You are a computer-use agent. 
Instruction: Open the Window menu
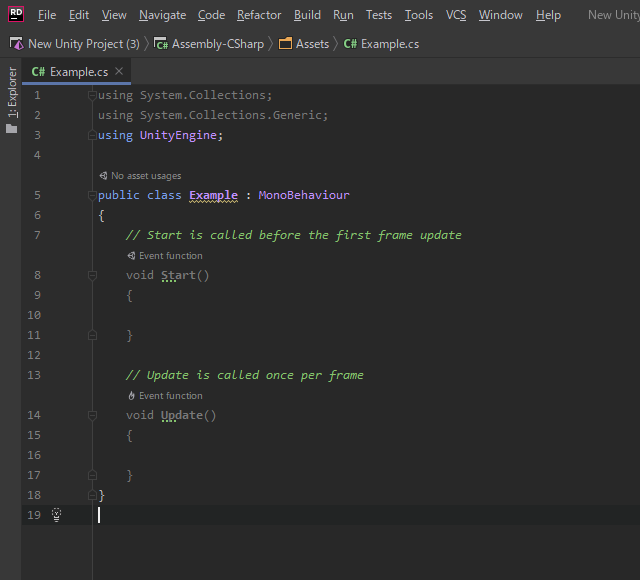coord(500,15)
